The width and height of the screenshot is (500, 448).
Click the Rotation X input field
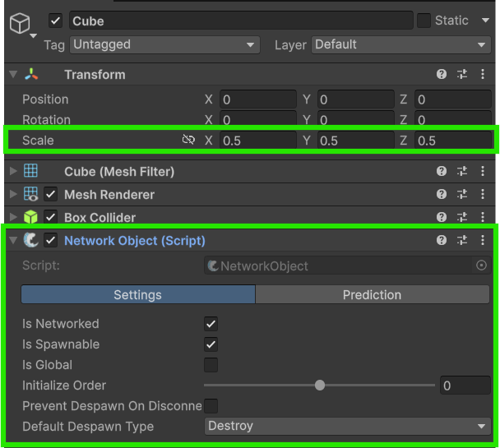[258, 119]
